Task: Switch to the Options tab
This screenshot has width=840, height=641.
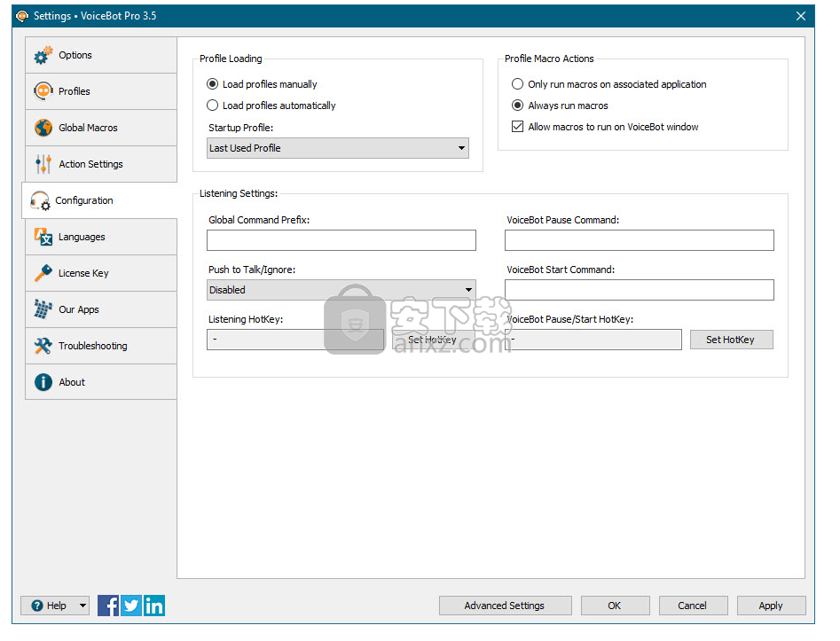Action: (101, 55)
